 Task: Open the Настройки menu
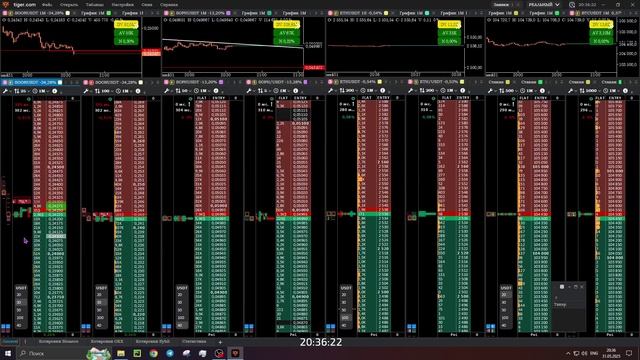pyautogui.click(x=122, y=4)
